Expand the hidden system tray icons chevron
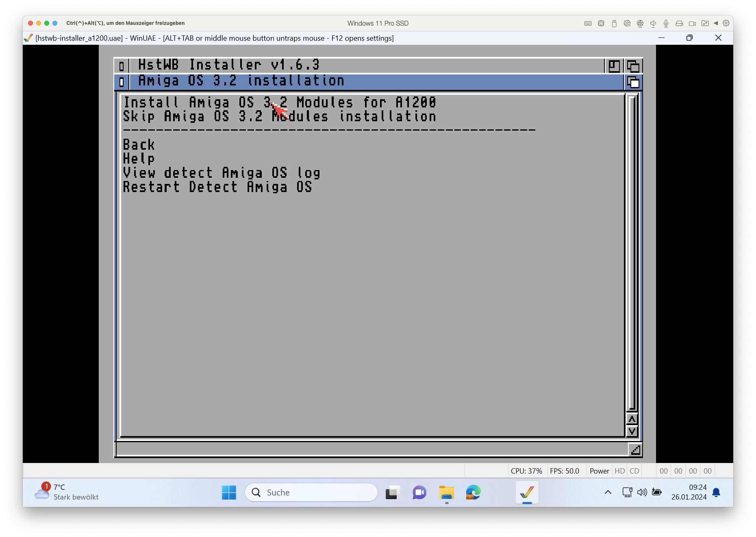Screen dimensions: 756x537 [608, 493]
